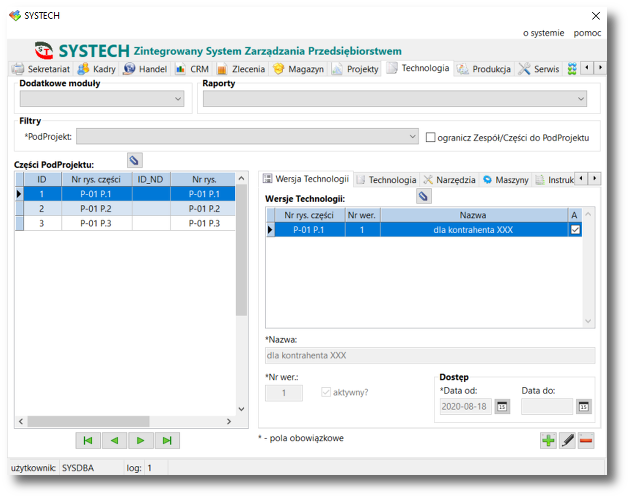The width and height of the screenshot is (630, 498).
Task: Click the parts list scroll down arrow
Action: (241, 409)
